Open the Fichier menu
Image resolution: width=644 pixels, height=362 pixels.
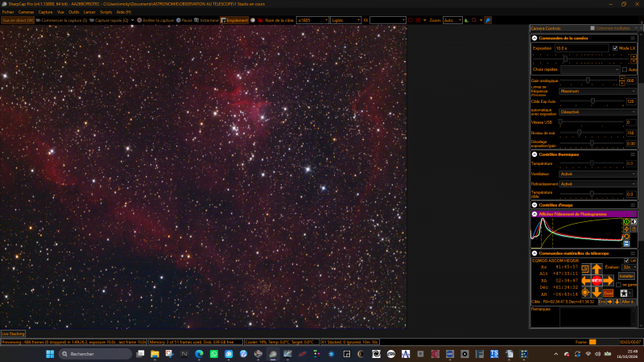point(8,12)
